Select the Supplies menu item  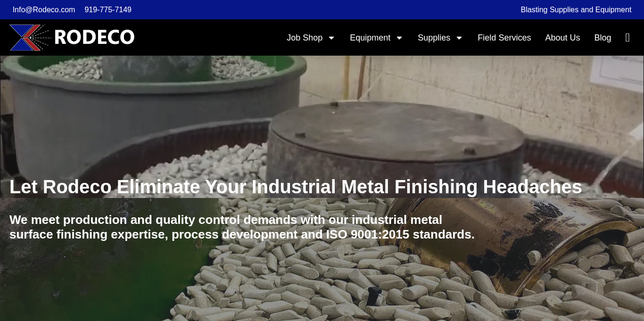point(434,38)
